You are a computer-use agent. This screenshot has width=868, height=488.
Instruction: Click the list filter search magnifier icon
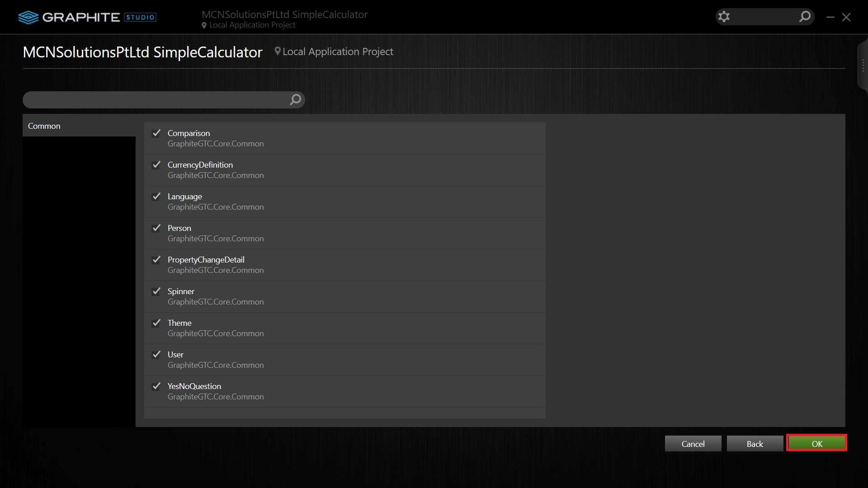pyautogui.click(x=295, y=99)
